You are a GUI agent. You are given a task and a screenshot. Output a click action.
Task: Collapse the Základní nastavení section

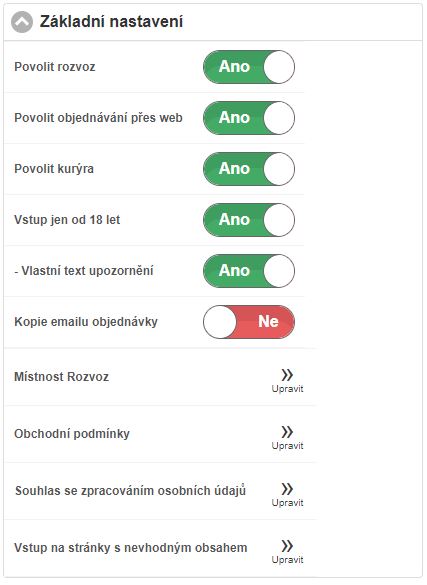pos(22,22)
